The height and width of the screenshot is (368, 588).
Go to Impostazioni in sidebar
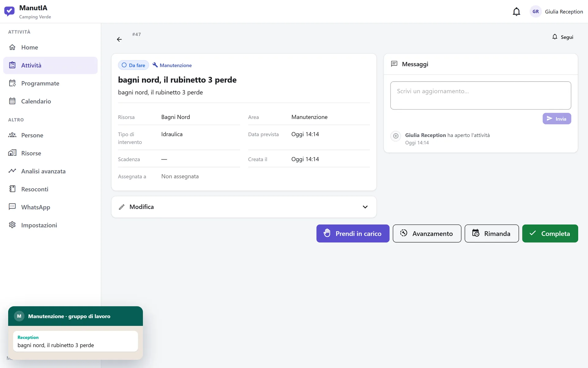point(51,225)
